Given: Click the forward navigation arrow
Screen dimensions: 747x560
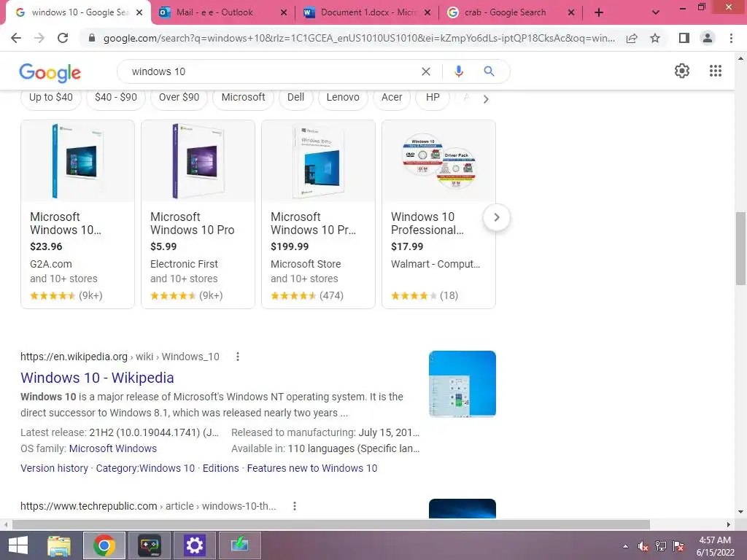Looking at the screenshot, I should 39,38.
